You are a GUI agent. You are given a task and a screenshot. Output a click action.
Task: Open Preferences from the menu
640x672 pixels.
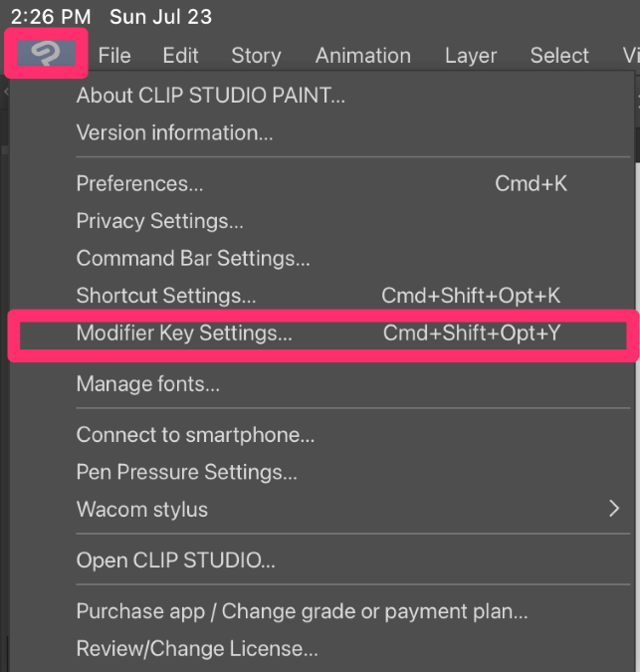(x=321, y=183)
